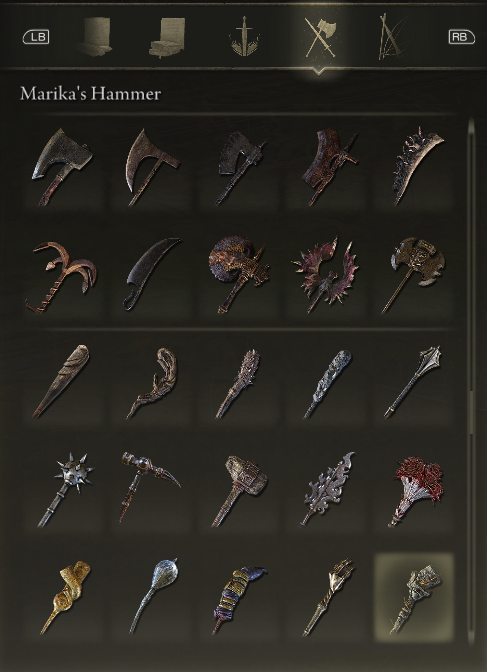
Task: Pick the three-clawed rusty hook axe
Action: point(62,276)
